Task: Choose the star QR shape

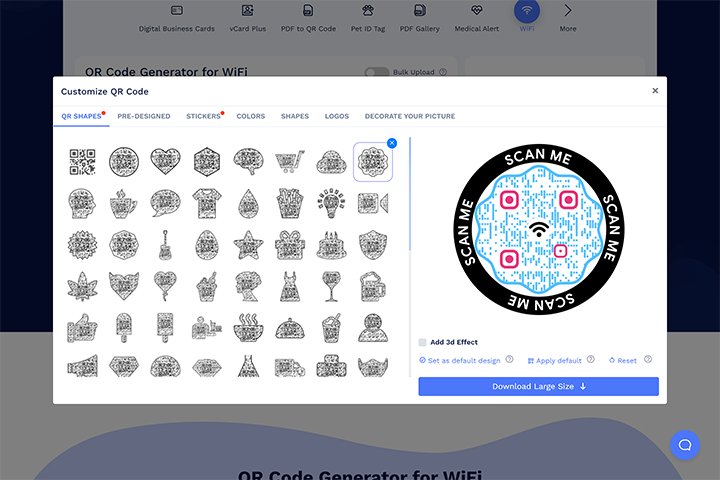Action: point(248,245)
